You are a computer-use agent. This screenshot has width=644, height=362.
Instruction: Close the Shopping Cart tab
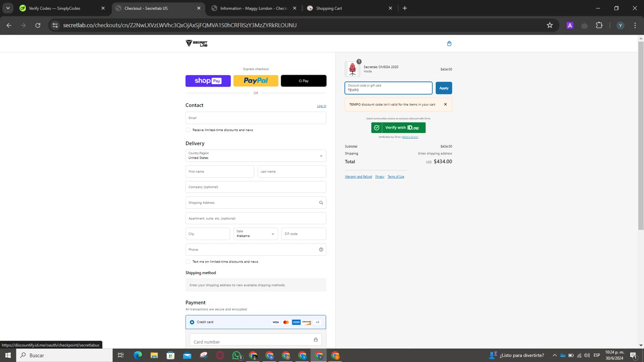[390, 8]
